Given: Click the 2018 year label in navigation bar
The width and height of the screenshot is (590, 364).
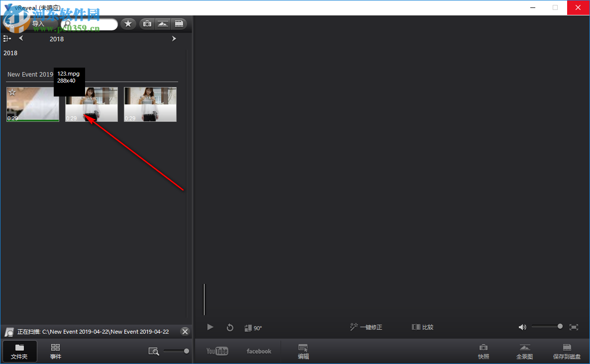Looking at the screenshot, I should (57, 39).
